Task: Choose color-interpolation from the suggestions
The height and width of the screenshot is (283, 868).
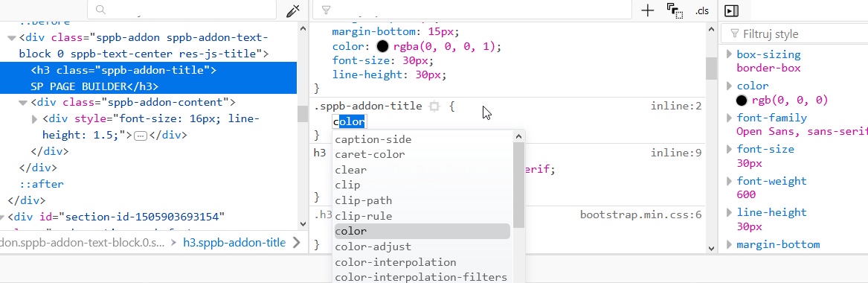Action: 422,262
